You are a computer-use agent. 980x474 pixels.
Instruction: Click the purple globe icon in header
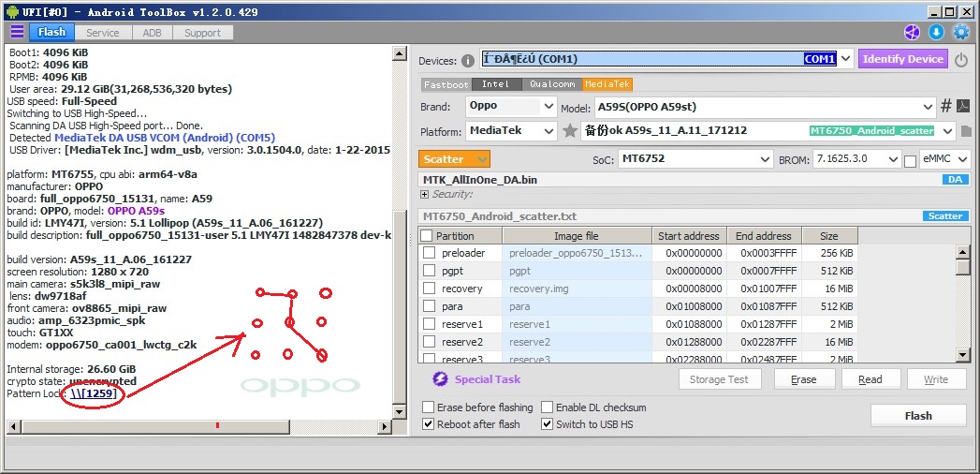[912, 32]
